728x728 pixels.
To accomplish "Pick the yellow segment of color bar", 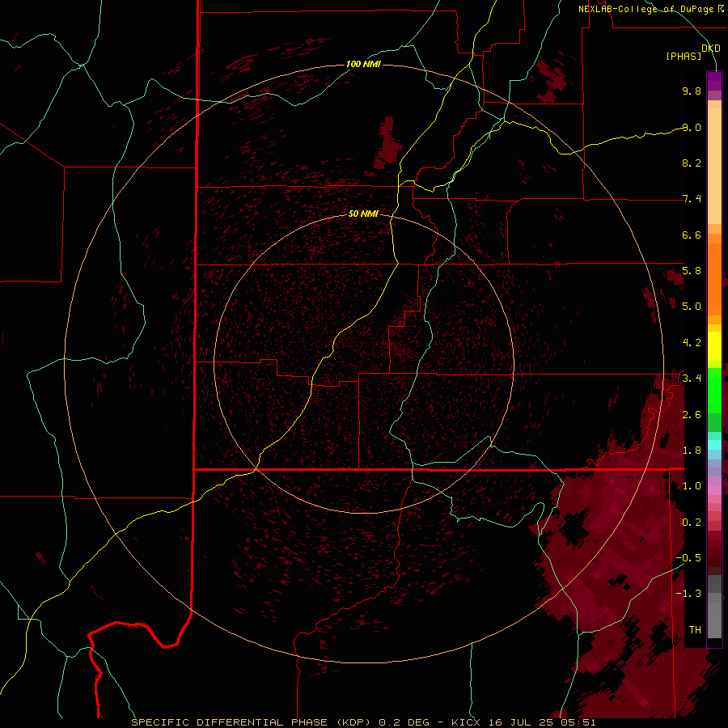I will click(x=714, y=346).
